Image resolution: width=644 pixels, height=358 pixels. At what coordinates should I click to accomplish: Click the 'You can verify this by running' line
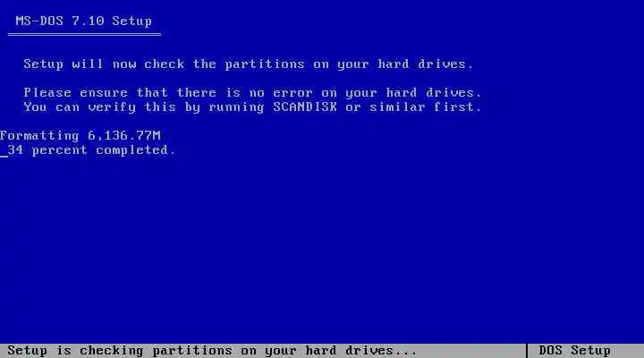(x=252, y=107)
